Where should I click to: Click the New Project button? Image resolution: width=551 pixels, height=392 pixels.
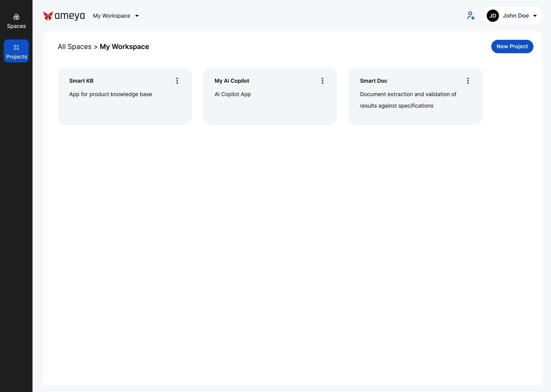[512, 47]
